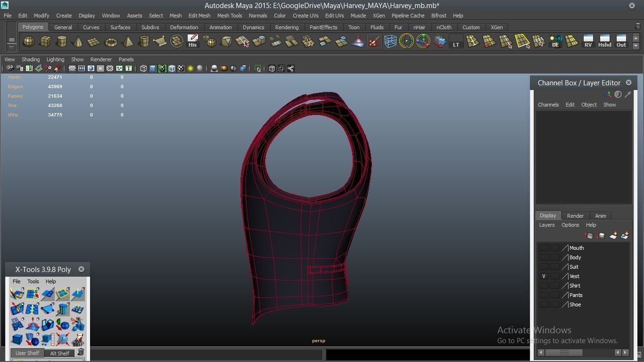Open the Channels menu in Channel Box

click(548, 105)
